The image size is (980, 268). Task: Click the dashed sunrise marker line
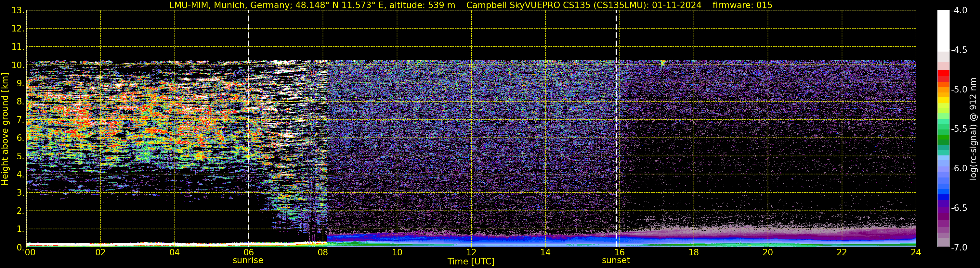[x=248, y=129]
